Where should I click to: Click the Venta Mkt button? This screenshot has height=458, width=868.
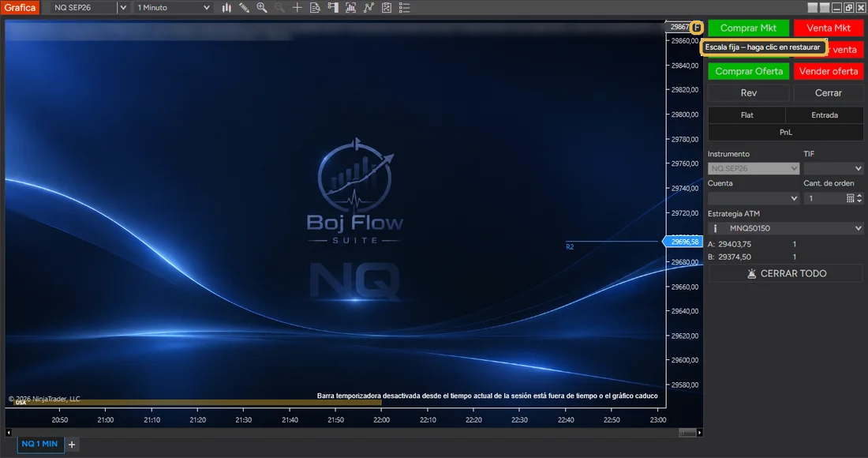click(x=828, y=28)
